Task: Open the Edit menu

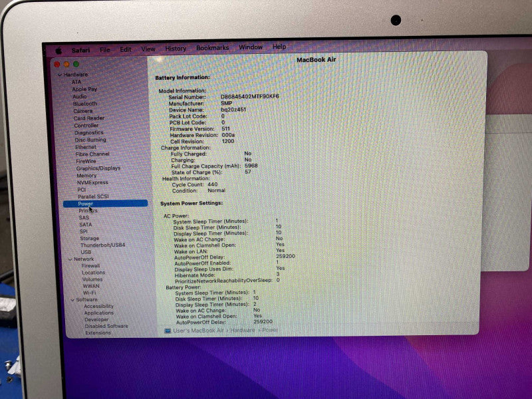Action: (x=126, y=49)
